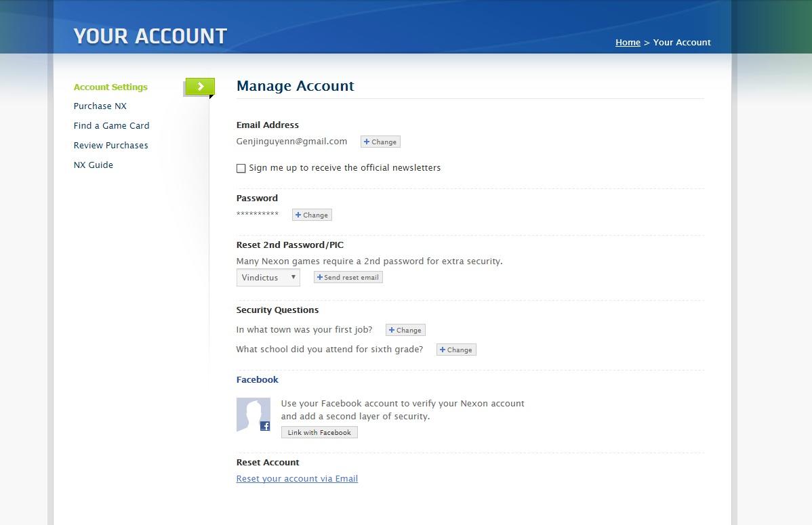Viewport: 812px width, 525px height.
Task: Click the small Facebook logo badge
Action: tap(265, 426)
